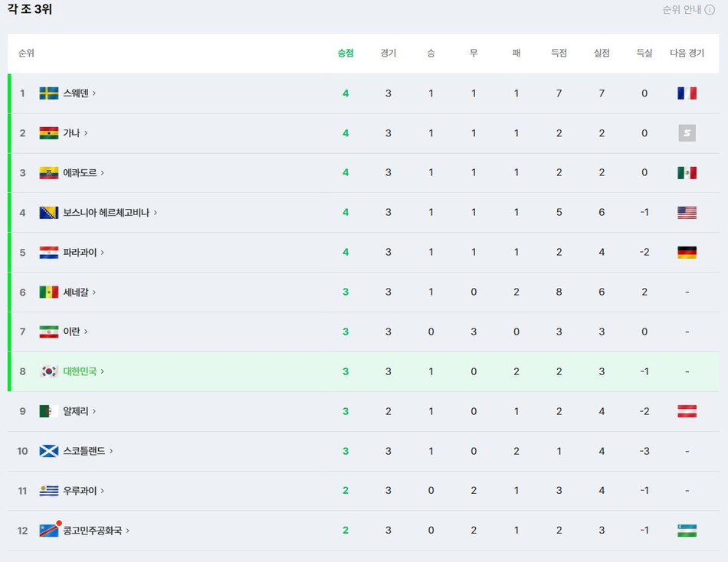This screenshot has height=562, width=728.
Task: Open the 세네갈 team link
Action: click(x=76, y=292)
